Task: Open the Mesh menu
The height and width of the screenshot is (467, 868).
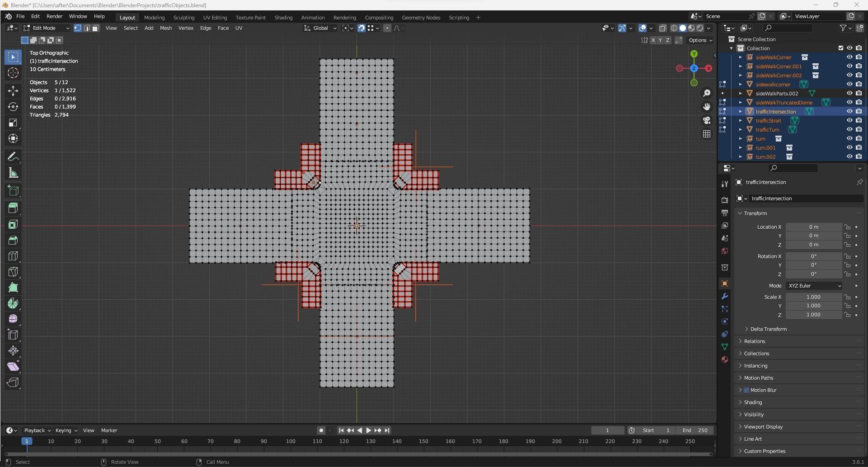Action: 166,28
